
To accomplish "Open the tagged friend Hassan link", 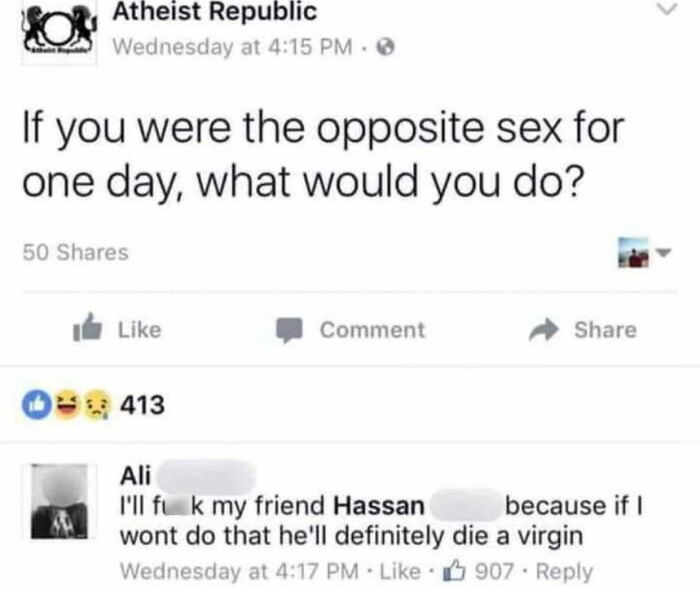I will click(x=379, y=506).
